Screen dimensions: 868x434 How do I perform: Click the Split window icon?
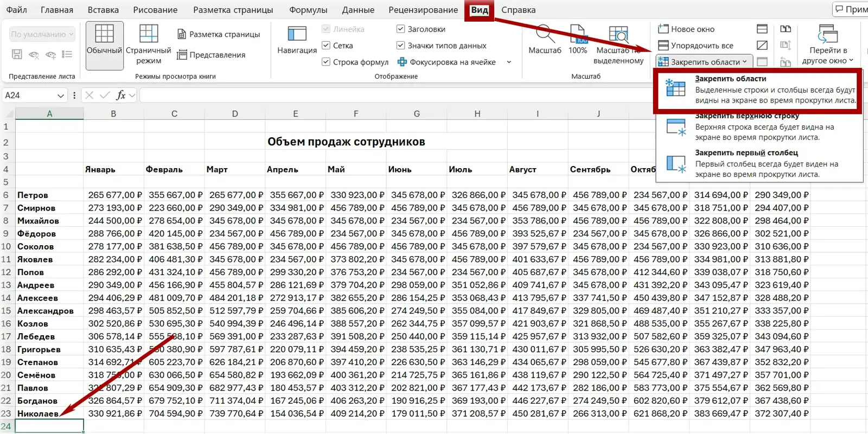pyautogui.click(x=762, y=29)
